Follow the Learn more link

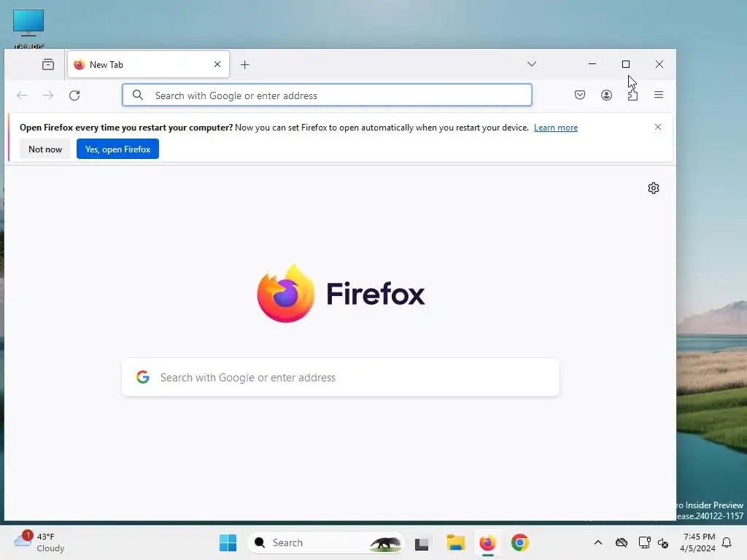click(555, 128)
